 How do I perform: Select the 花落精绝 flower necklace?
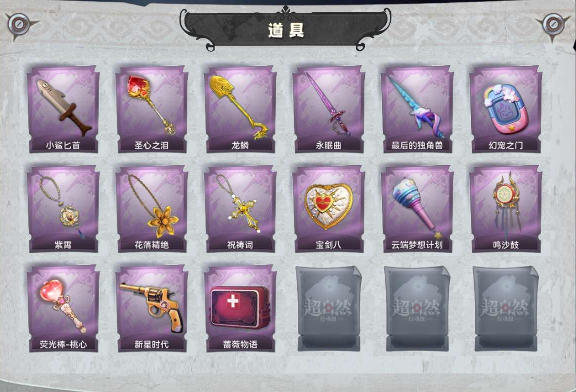point(151,208)
